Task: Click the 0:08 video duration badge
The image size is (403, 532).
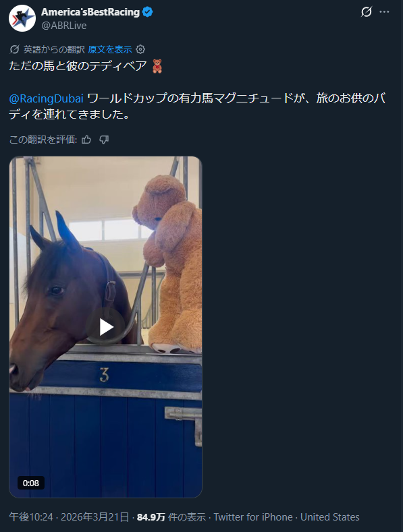Action: click(31, 483)
